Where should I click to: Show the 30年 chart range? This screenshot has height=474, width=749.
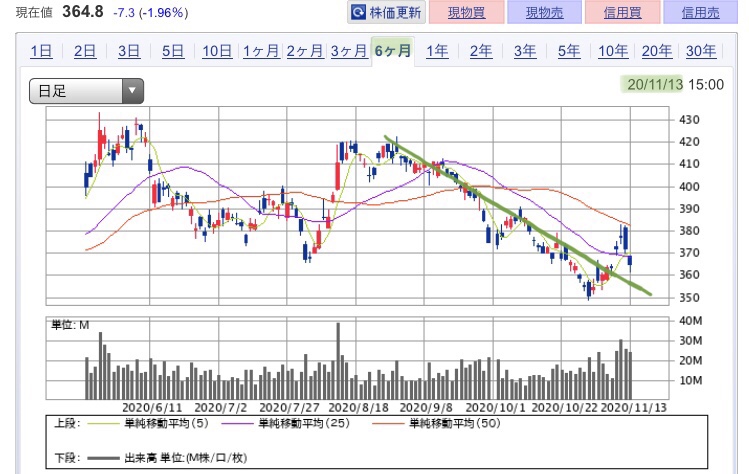701,51
